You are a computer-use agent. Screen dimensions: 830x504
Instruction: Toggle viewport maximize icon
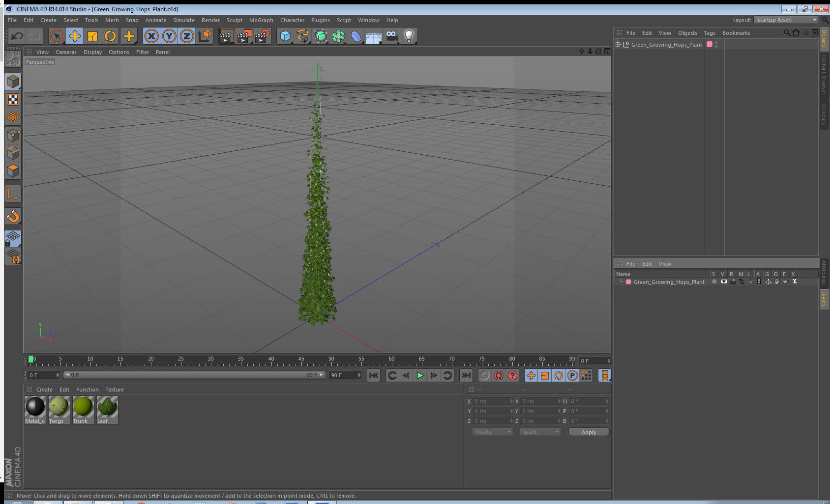coord(607,52)
